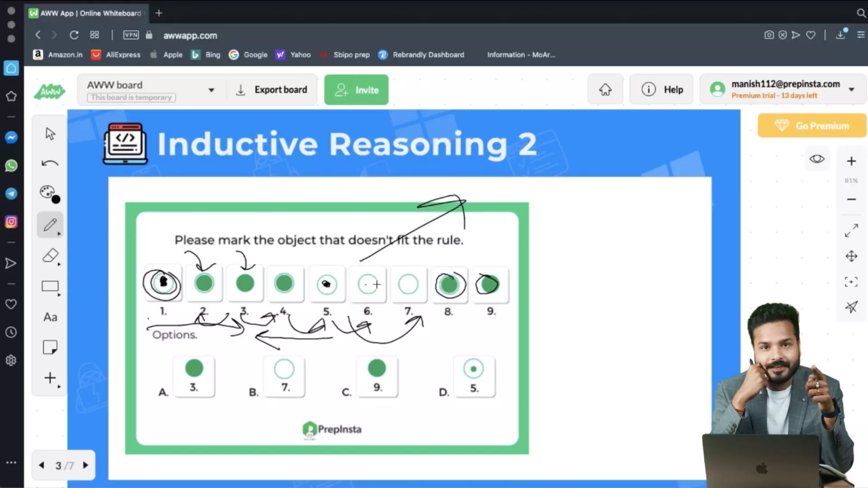Toggle the VPN badge in address bar
The height and width of the screenshot is (488, 868).
pyautogui.click(x=131, y=35)
